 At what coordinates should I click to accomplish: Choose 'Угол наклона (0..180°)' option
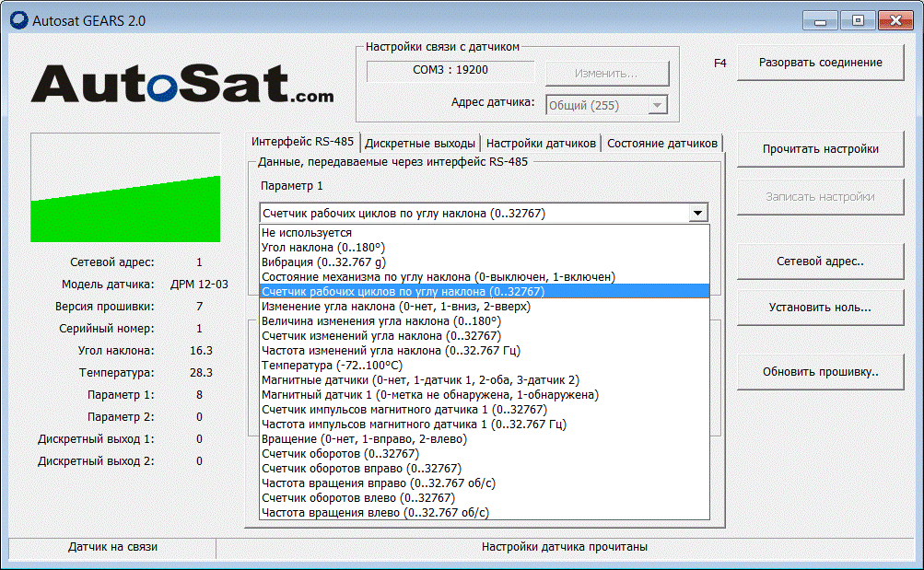pyautogui.click(x=322, y=248)
